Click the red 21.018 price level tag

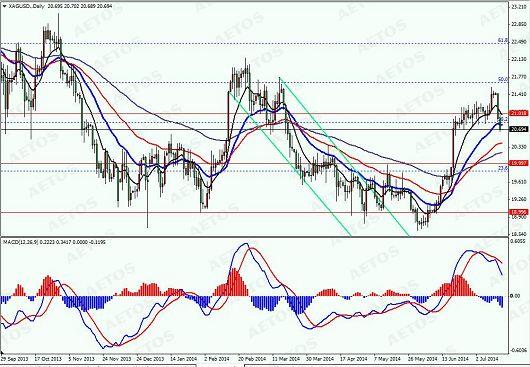pyautogui.click(x=519, y=114)
